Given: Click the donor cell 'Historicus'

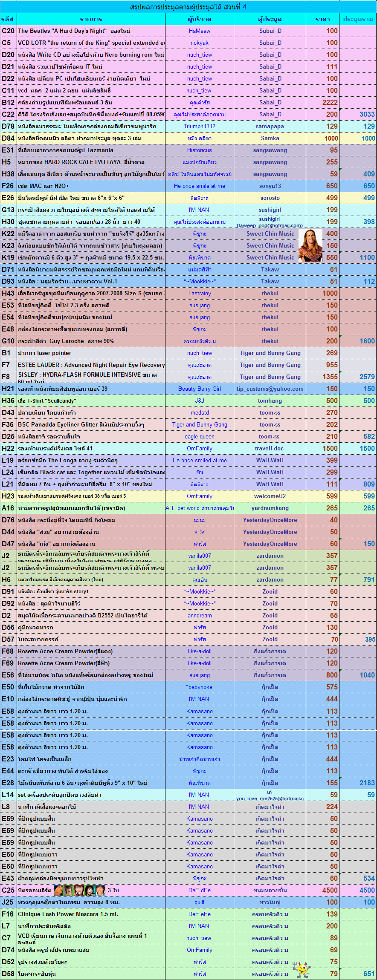Looking at the screenshot, I should click(x=200, y=150).
